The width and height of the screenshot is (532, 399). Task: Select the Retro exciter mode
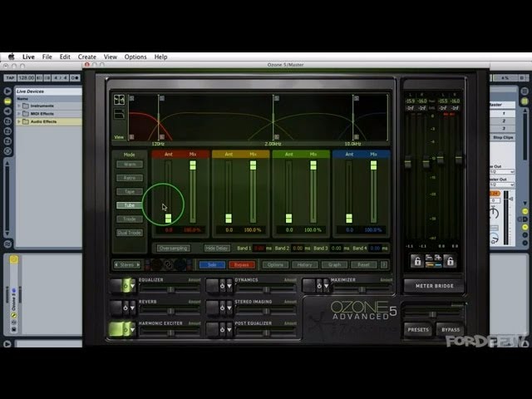[x=130, y=178]
